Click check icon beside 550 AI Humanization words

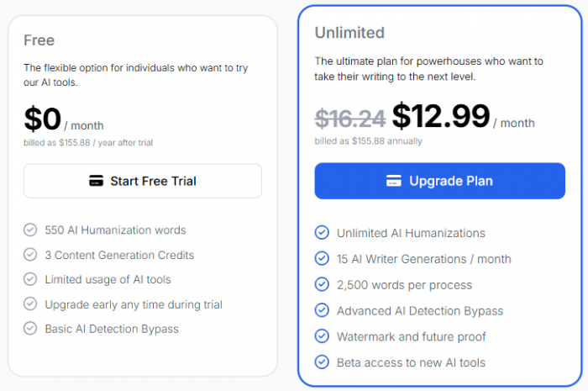click(30, 230)
